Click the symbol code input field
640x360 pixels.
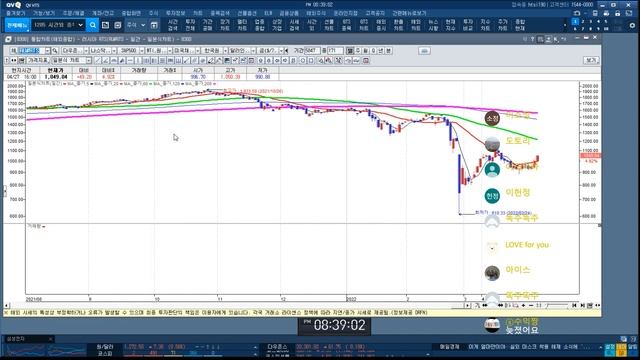31,51
